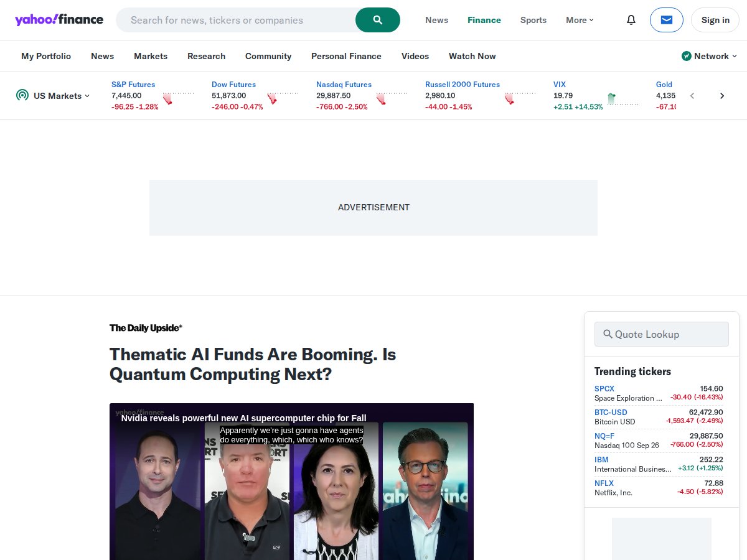The height and width of the screenshot is (560, 747).
Task: Click the Quote Lookup magnifier icon
Action: [x=608, y=334]
